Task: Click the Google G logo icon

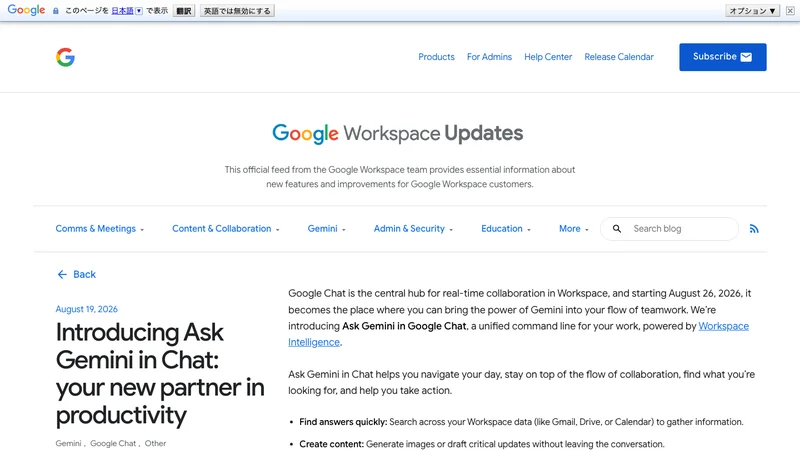Action: coord(65,57)
